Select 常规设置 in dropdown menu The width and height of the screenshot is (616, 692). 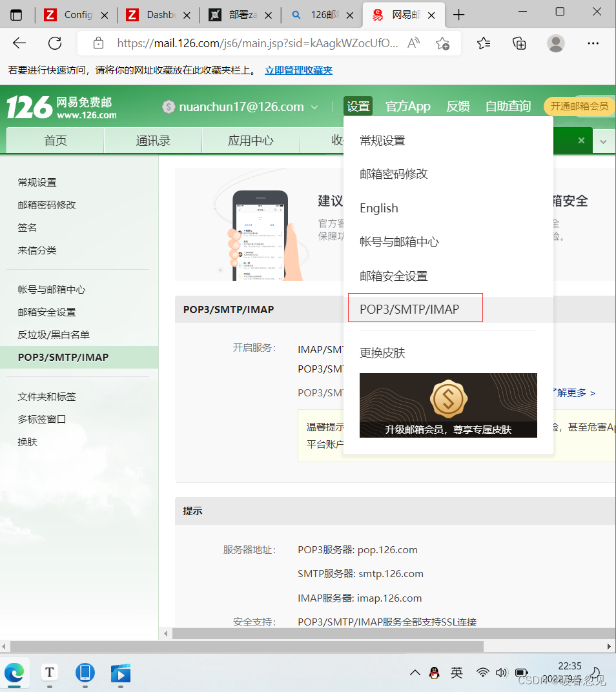(382, 141)
